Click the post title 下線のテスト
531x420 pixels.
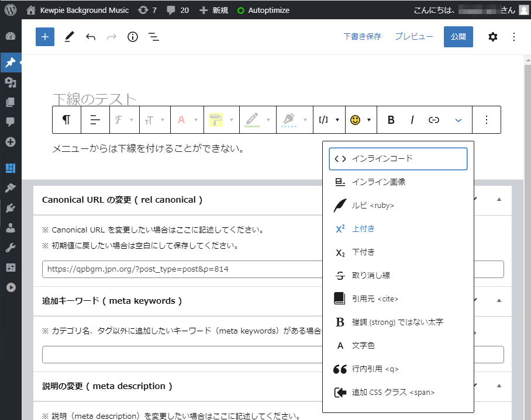[95, 98]
